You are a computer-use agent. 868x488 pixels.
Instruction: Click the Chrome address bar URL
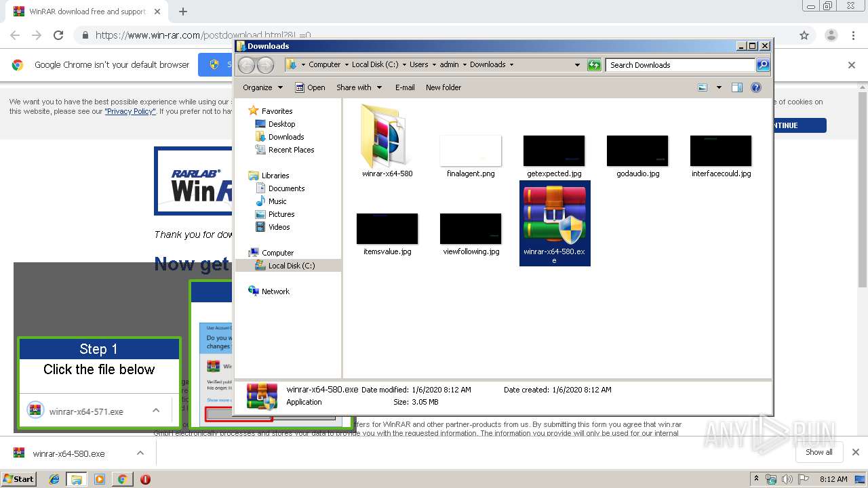(x=203, y=35)
